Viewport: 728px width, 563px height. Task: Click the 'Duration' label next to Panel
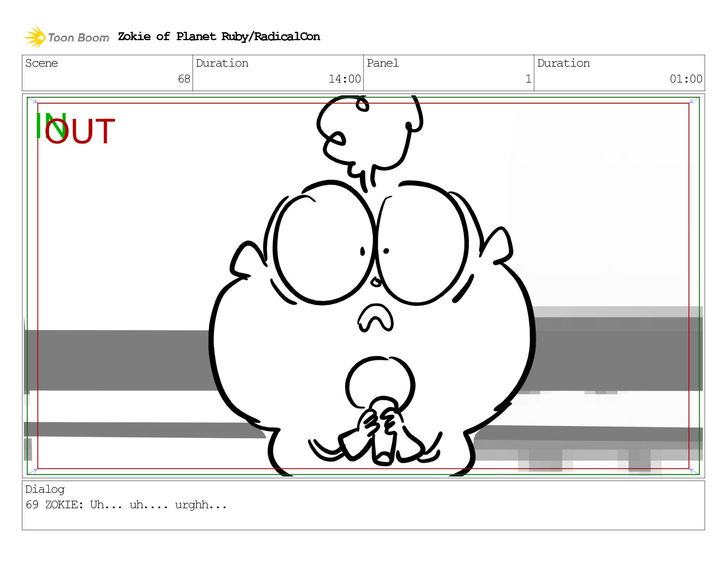[563, 63]
